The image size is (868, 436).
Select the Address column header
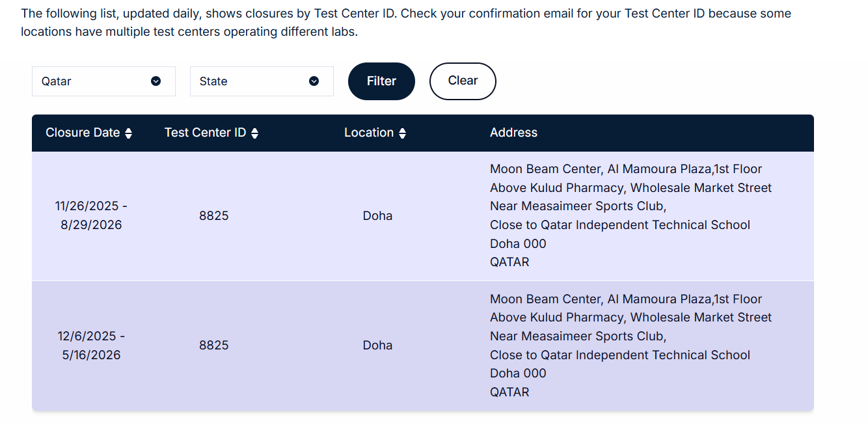pyautogui.click(x=513, y=133)
